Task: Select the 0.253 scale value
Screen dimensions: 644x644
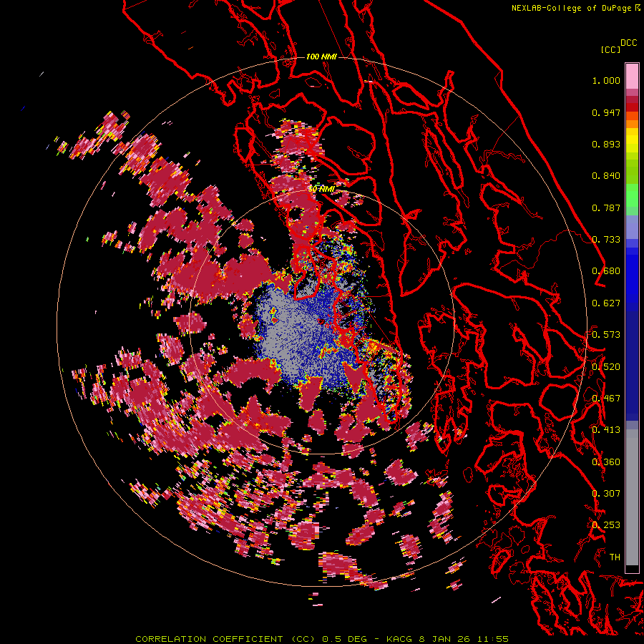Action: [x=606, y=525]
